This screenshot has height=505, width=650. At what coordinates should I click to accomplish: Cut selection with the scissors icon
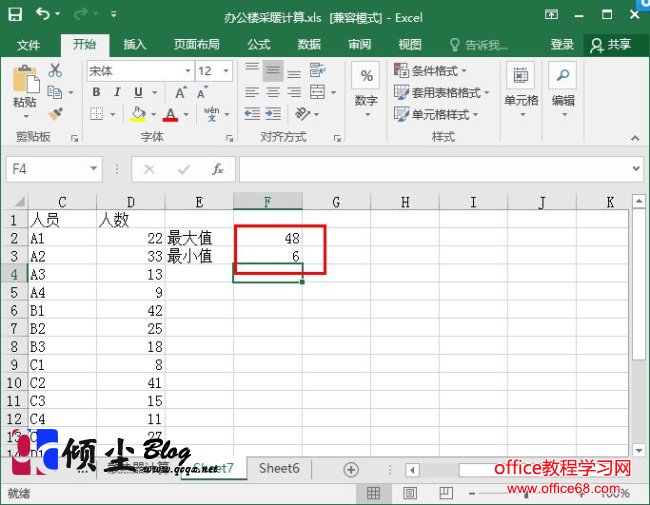[55, 70]
